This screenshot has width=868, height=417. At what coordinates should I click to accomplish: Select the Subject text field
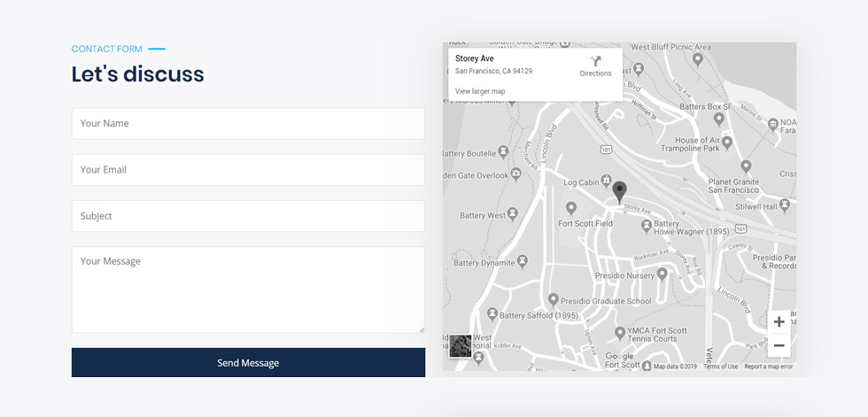[x=248, y=216]
